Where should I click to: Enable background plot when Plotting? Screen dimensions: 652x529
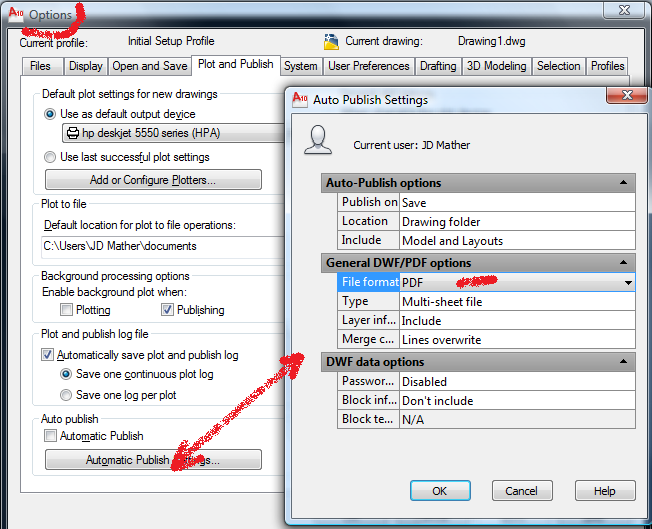click(66, 309)
